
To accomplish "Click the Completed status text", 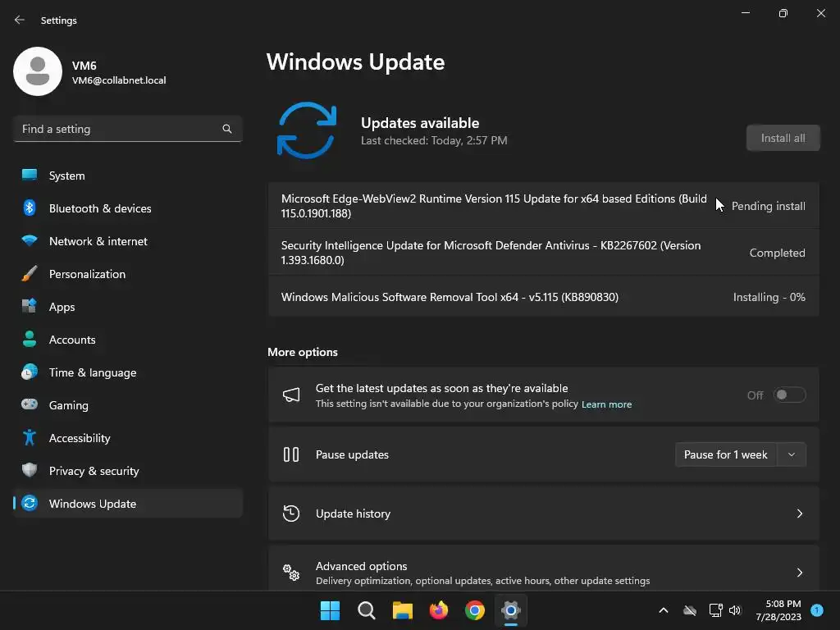I will [x=777, y=253].
